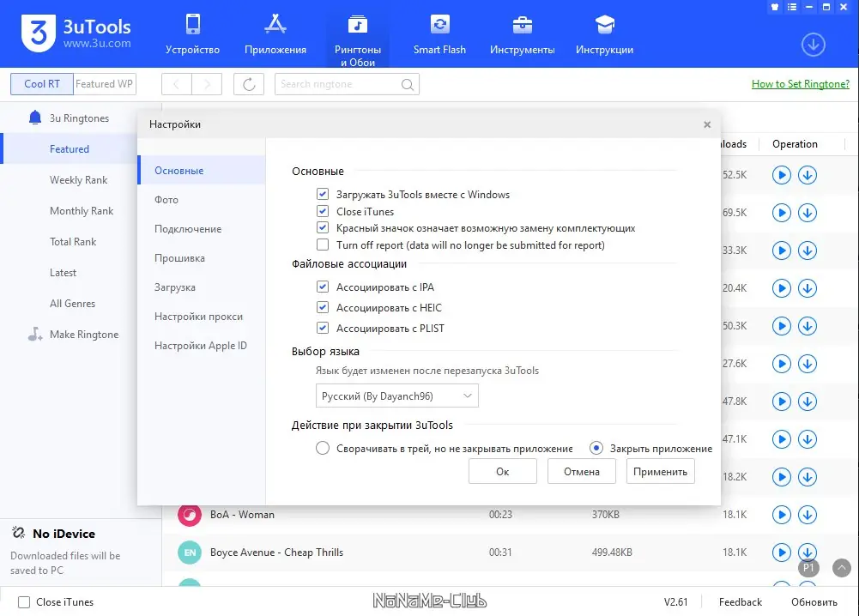Open the Инструменты toolbox section
This screenshot has height=616, width=859.
(522, 34)
